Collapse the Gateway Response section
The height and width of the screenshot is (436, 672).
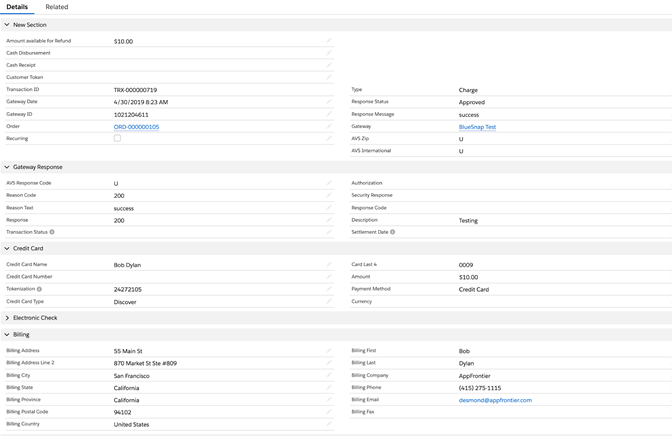click(7, 167)
